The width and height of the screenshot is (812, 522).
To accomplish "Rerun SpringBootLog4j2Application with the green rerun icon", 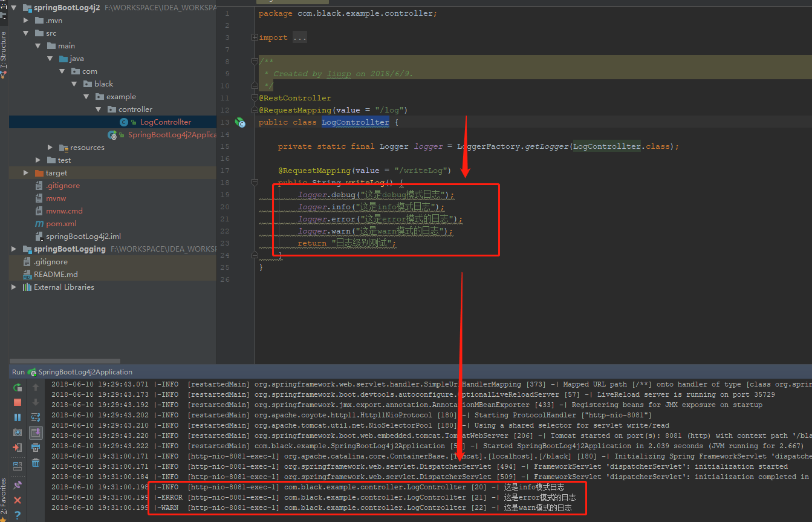I will [18, 387].
